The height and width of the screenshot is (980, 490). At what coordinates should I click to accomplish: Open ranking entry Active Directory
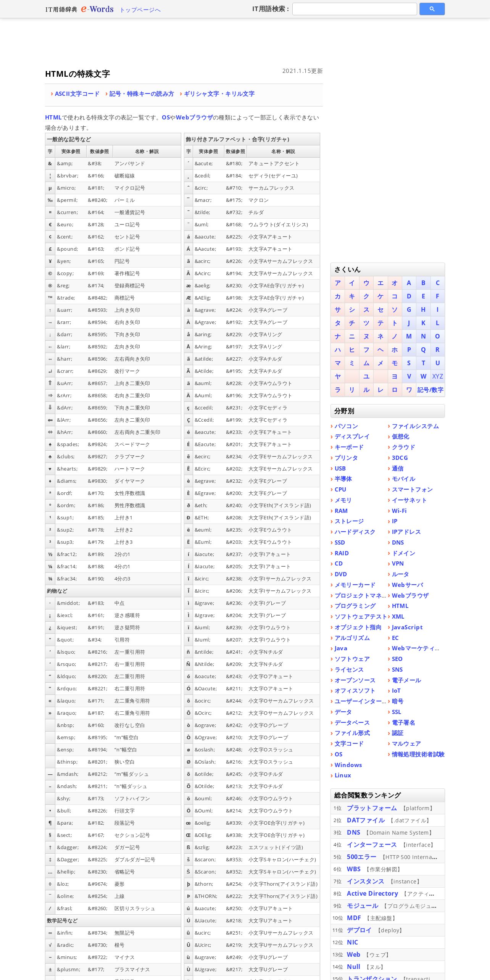click(x=372, y=894)
